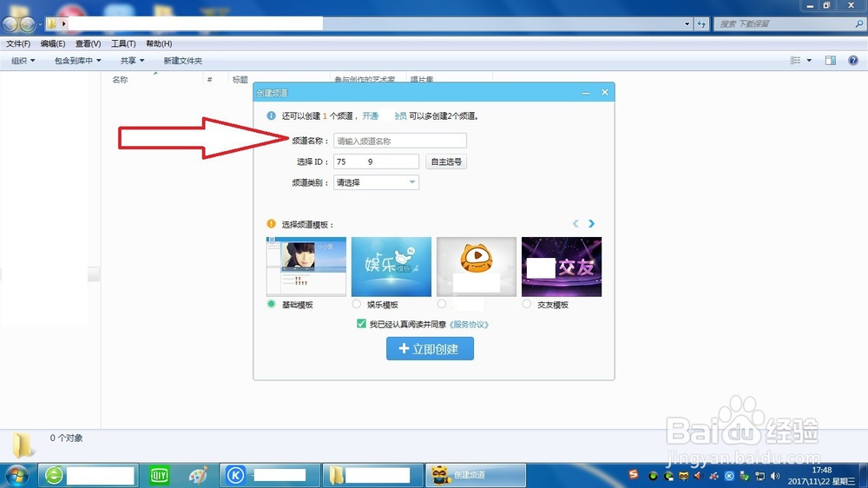Switch to the 创建频道 taskbar window
This screenshot has height=488, width=868.
475,475
